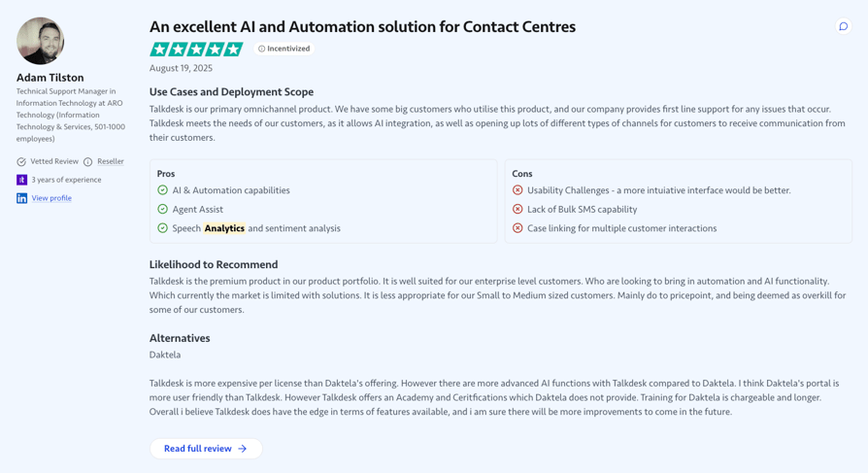This screenshot has width=868, height=473.
Task: Open the View profile link
Action: (51, 198)
